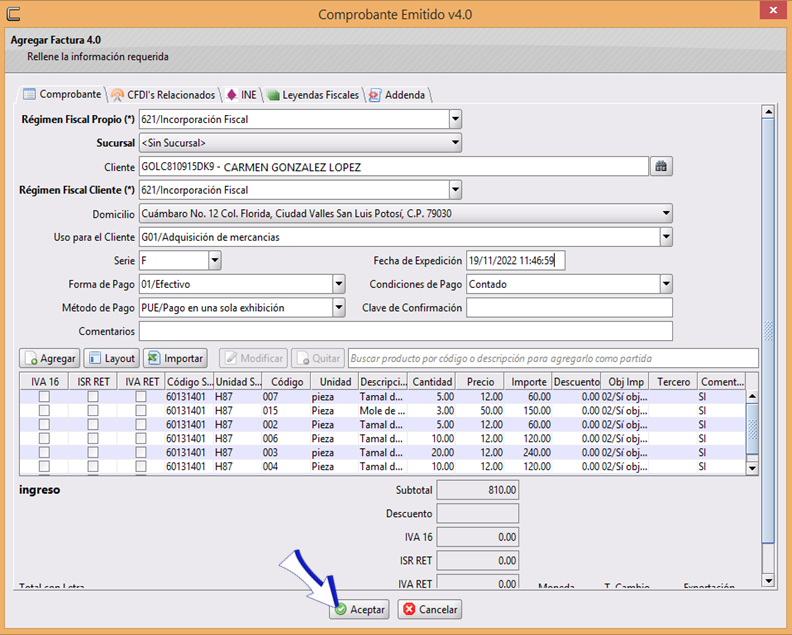Click items table scrollbar up arrow
The image size is (792, 635).
pos(752,397)
